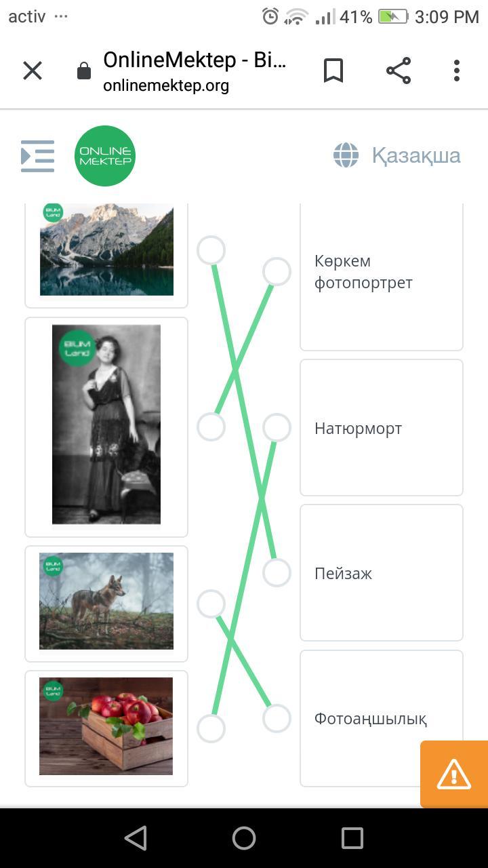Tap the orange warning report button
The width and height of the screenshot is (488, 868).
[x=454, y=774]
